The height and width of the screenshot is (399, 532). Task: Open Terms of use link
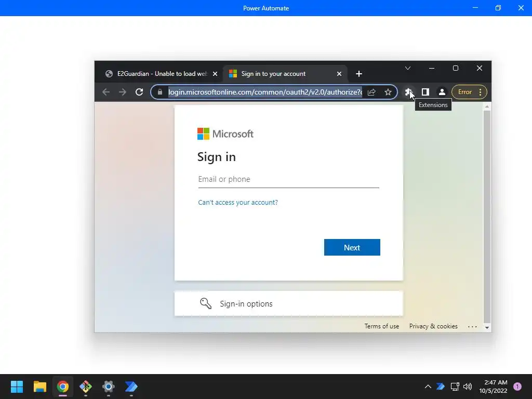point(382,326)
